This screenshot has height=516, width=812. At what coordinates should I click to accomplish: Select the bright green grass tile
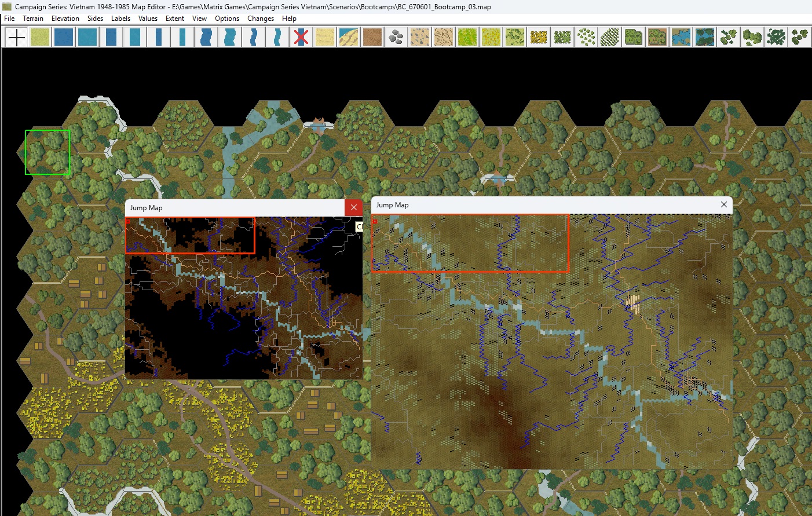(467, 37)
